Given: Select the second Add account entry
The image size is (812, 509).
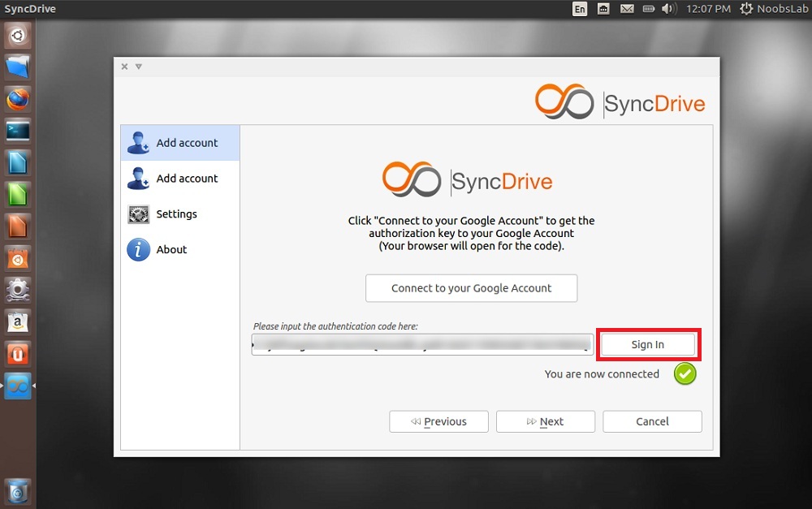Looking at the screenshot, I should 180,179.
